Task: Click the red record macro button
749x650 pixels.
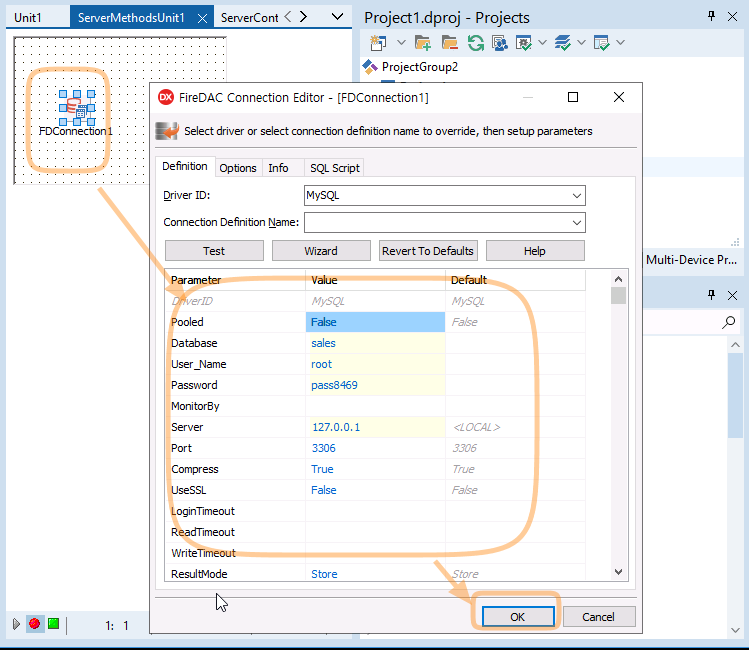Action: tap(34, 624)
